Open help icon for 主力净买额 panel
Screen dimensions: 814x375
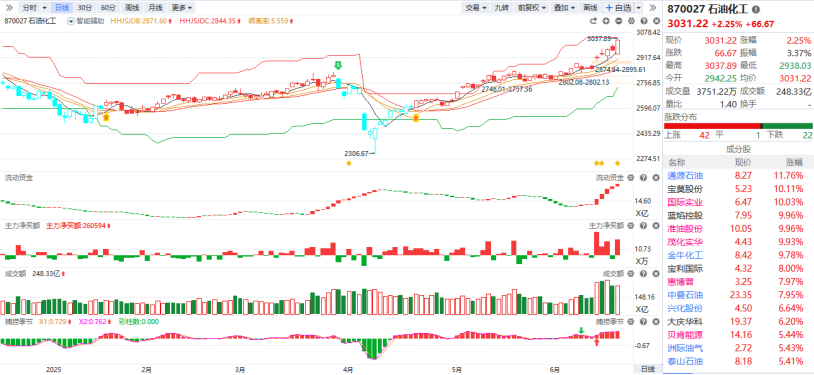point(644,225)
